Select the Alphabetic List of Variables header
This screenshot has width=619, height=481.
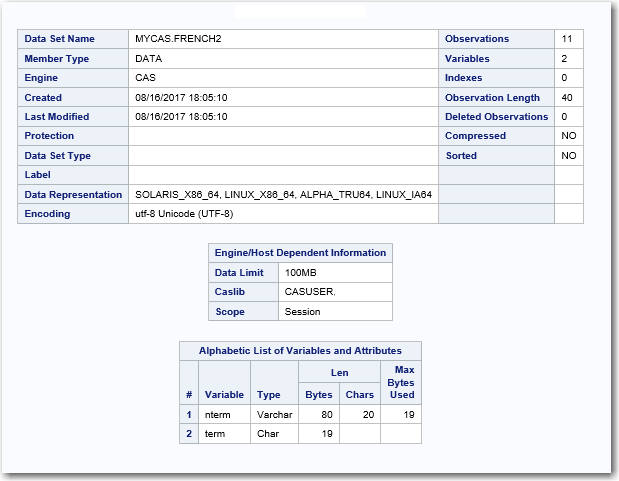pos(300,351)
